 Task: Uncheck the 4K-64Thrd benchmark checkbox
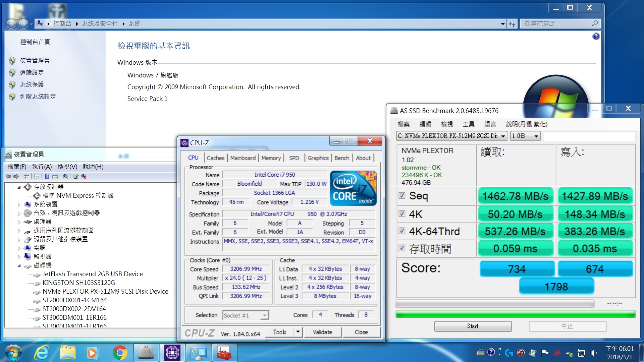(x=402, y=231)
